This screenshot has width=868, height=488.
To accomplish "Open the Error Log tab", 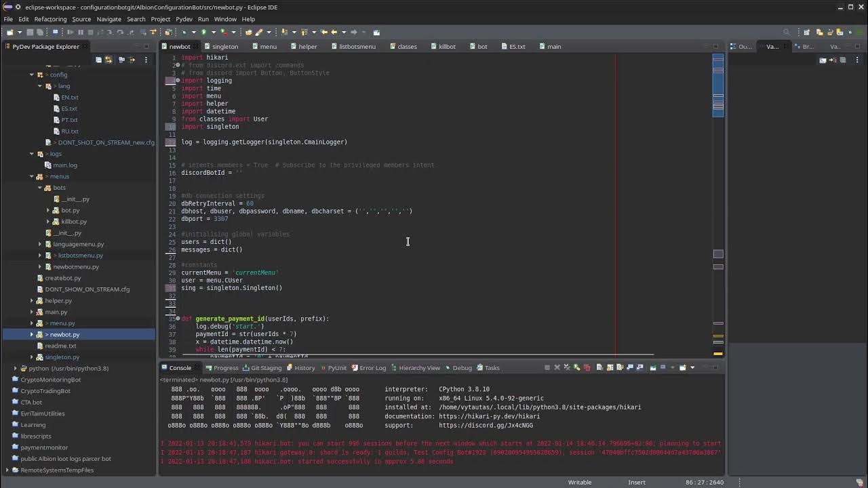I will pos(368,368).
